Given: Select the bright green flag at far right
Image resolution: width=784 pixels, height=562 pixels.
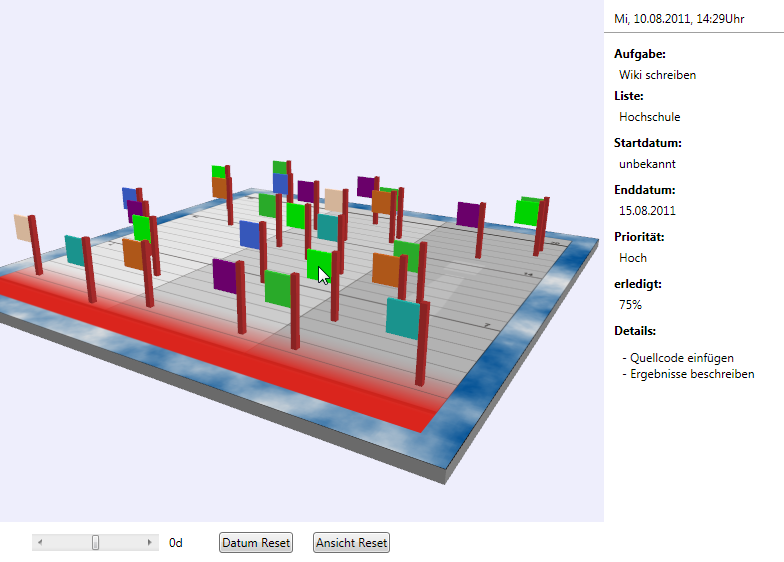Looking at the screenshot, I should coord(526,212).
